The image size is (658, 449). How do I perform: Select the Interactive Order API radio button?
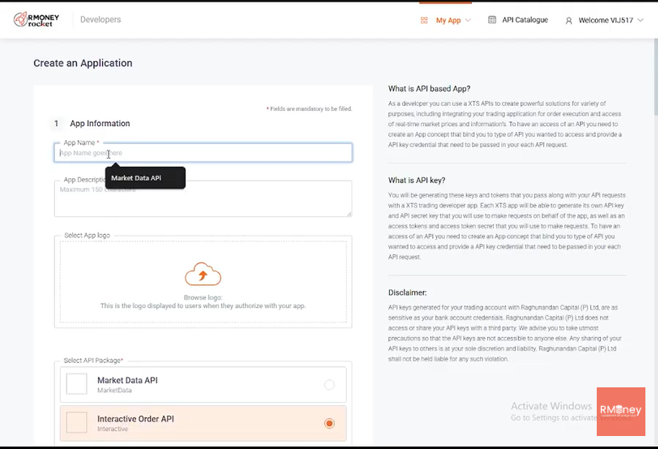(329, 423)
